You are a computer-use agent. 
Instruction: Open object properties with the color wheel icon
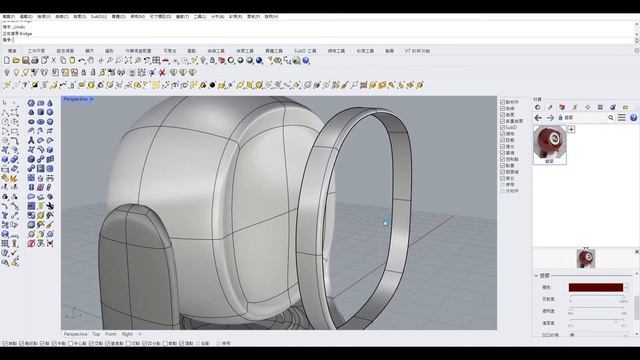tap(231, 60)
